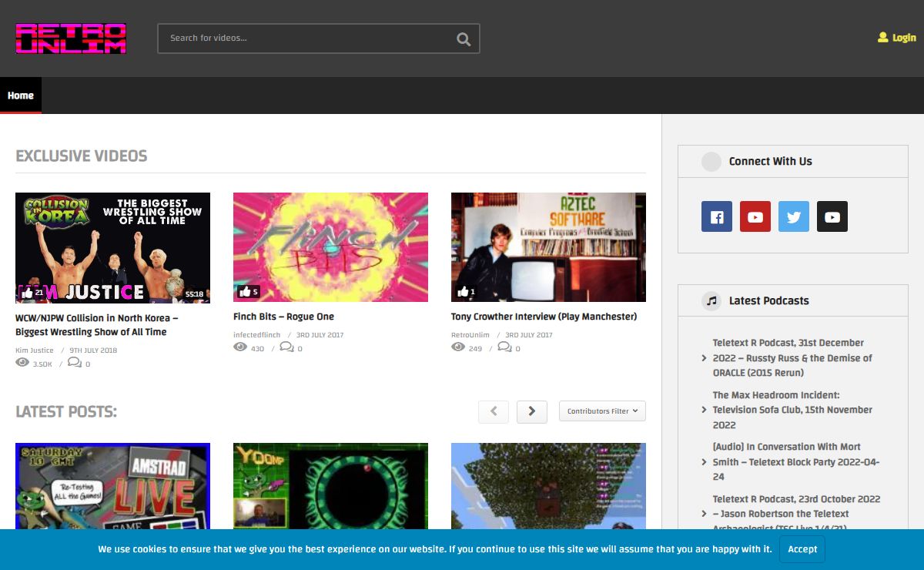Open the Facebook social icon
This screenshot has width=924, height=570.
click(717, 216)
